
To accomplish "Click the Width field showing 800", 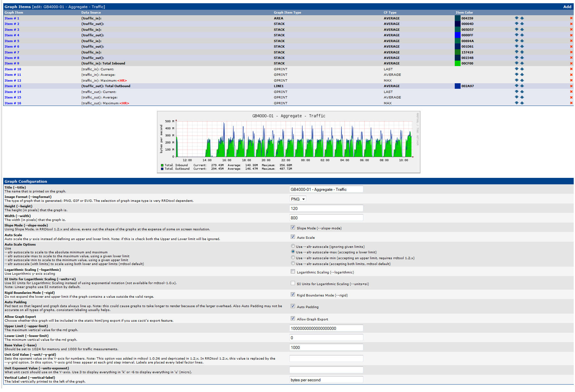I will pos(326,218).
